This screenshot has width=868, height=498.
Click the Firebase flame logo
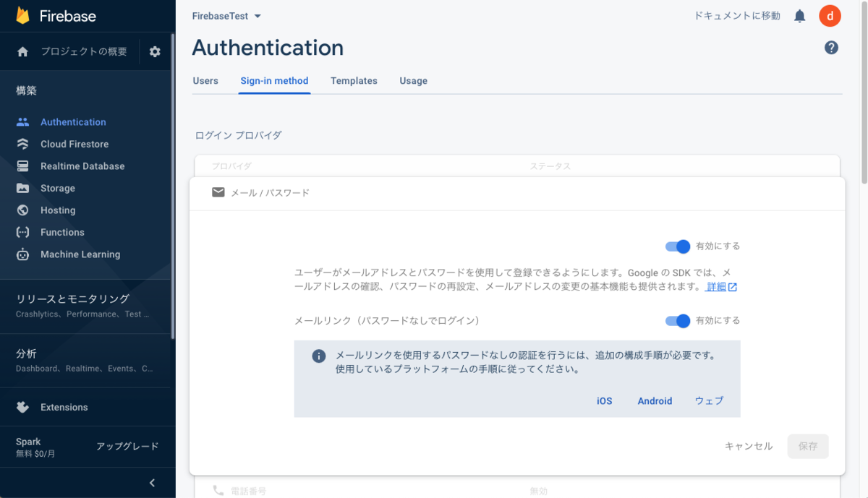[23, 16]
